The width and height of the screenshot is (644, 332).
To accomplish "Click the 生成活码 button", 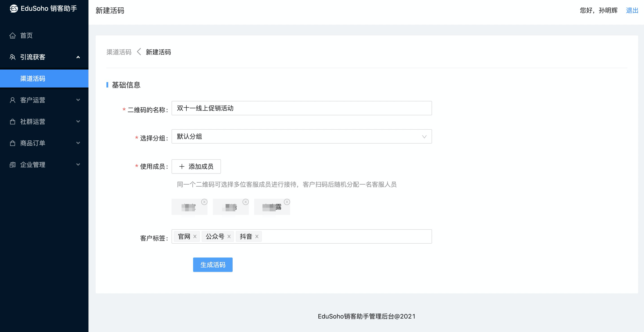I will coord(213,265).
